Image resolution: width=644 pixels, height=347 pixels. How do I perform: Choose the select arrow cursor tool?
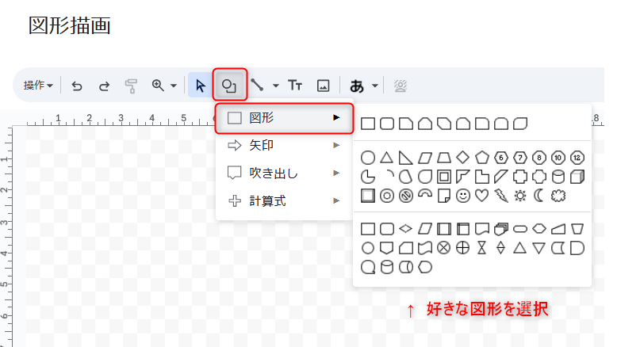pyautogui.click(x=200, y=86)
